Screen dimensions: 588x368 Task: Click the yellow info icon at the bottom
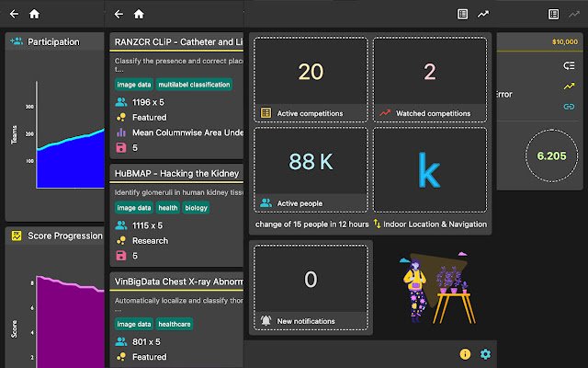(x=465, y=354)
